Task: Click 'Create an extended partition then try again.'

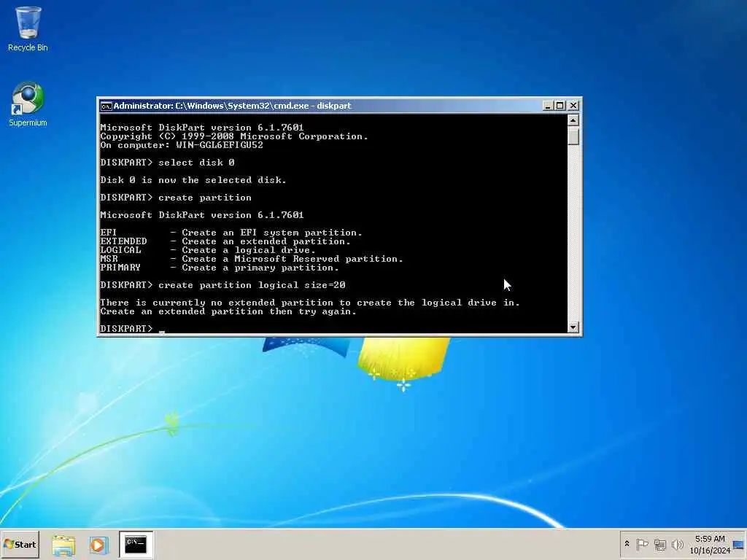Action: [228, 311]
